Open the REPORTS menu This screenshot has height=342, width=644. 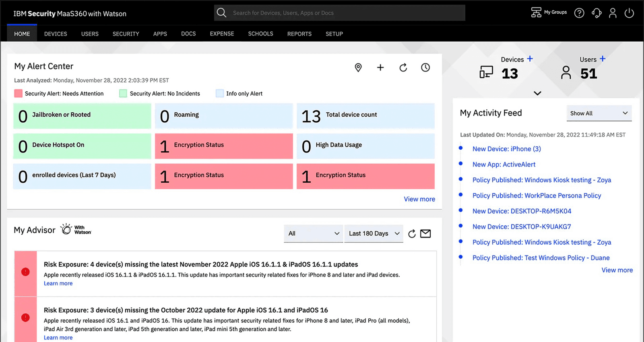[299, 34]
